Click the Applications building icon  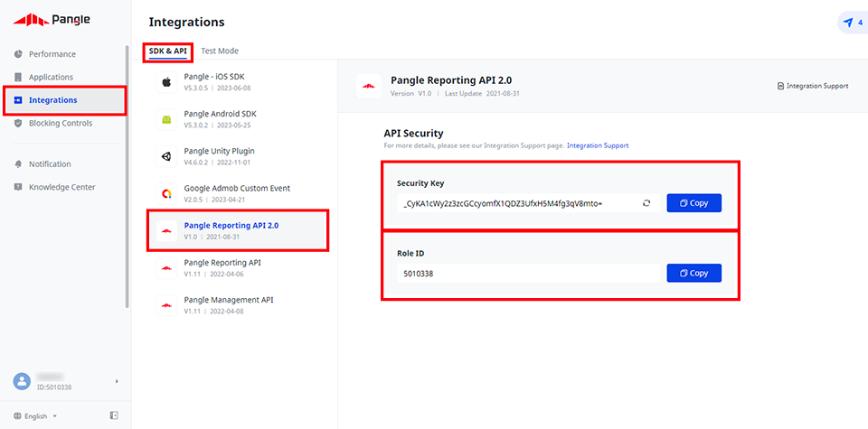(x=18, y=77)
